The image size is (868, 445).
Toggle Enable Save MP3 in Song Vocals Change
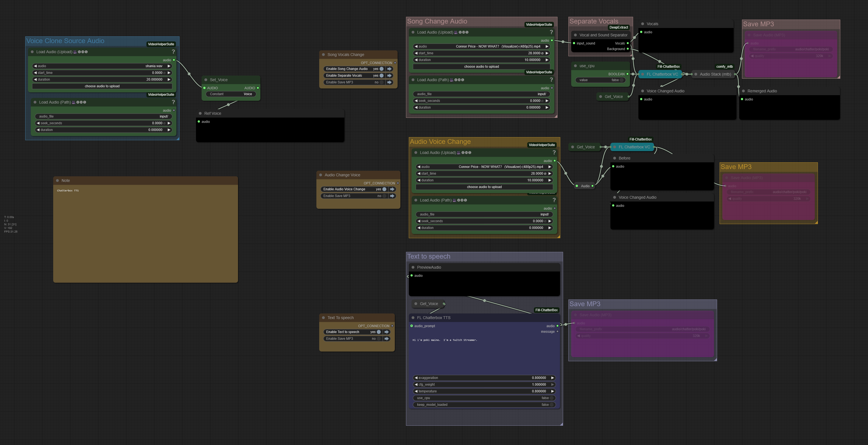point(381,82)
